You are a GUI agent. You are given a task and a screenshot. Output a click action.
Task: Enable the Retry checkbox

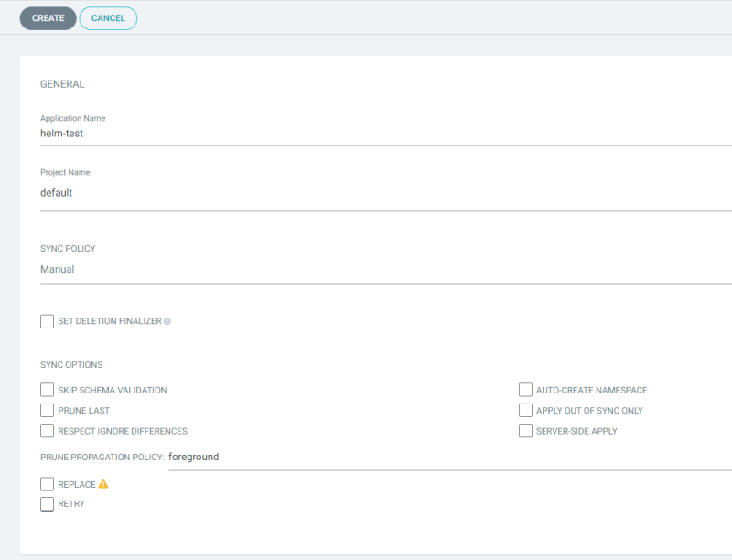[48, 503]
